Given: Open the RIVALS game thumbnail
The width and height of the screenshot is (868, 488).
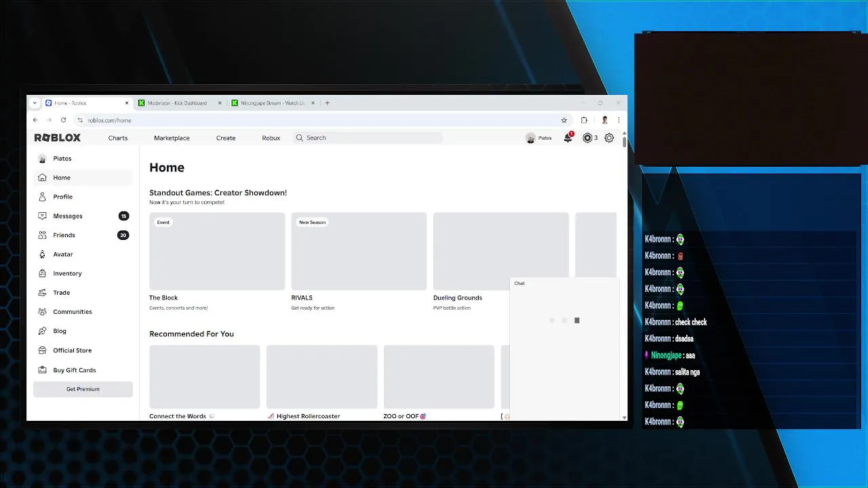Looking at the screenshot, I should point(359,251).
